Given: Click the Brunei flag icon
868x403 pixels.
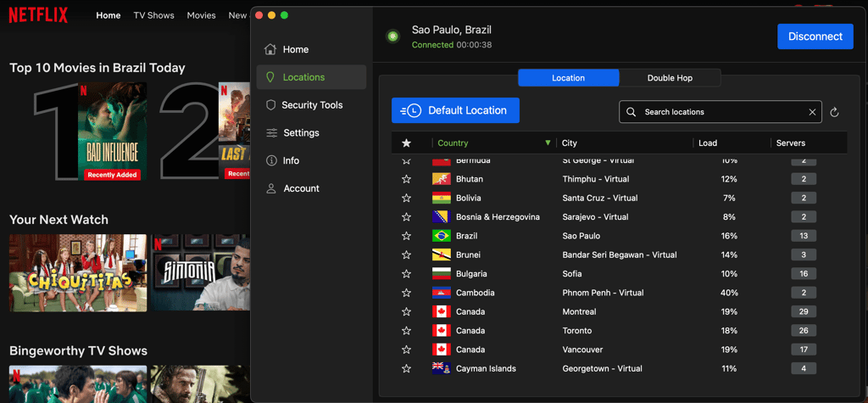Looking at the screenshot, I should pyautogui.click(x=441, y=255).
